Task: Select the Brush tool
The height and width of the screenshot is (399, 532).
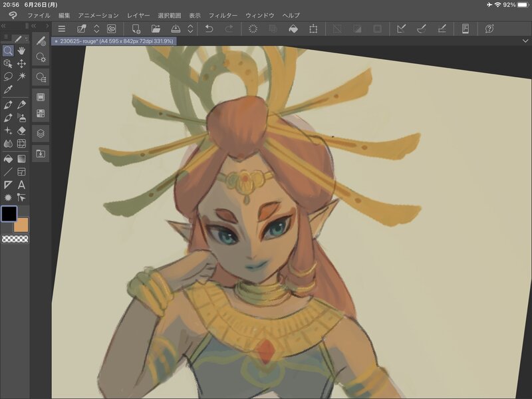Action: [8, 118]
